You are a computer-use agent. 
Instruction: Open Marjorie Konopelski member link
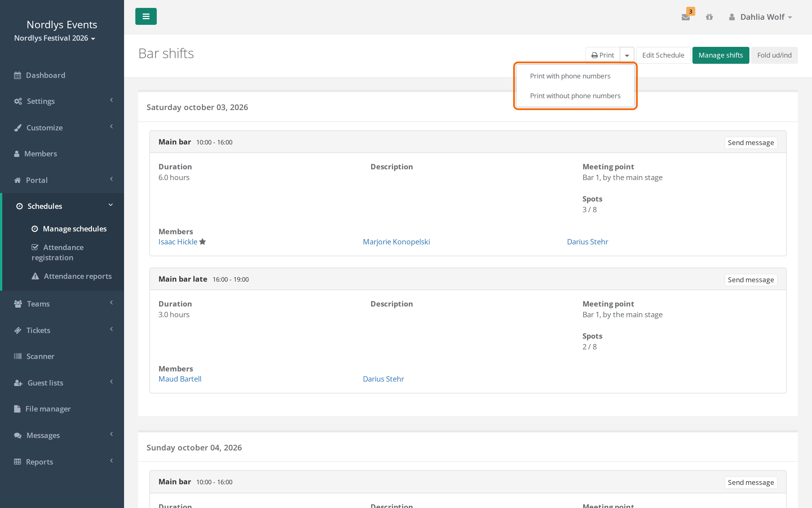(x=396, y=242)
